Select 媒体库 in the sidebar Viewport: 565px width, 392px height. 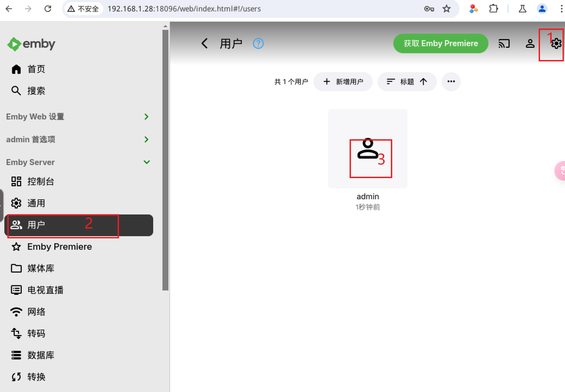(x=79, y=268)
